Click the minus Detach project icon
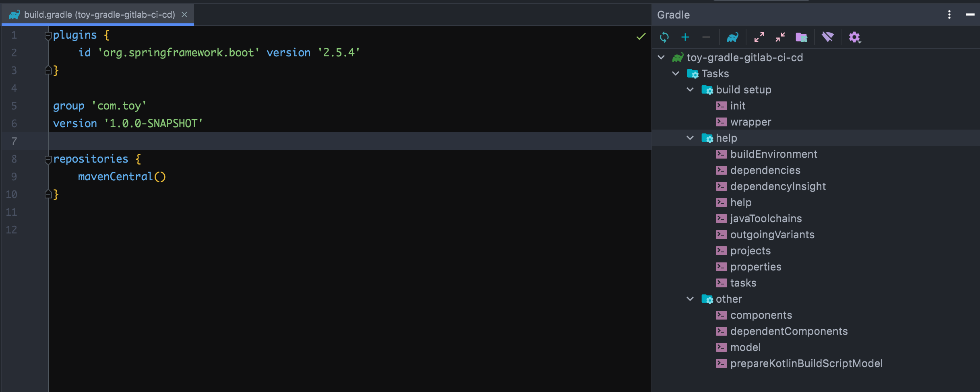This screenshot has height=392, width=980. tap(706, 37)
